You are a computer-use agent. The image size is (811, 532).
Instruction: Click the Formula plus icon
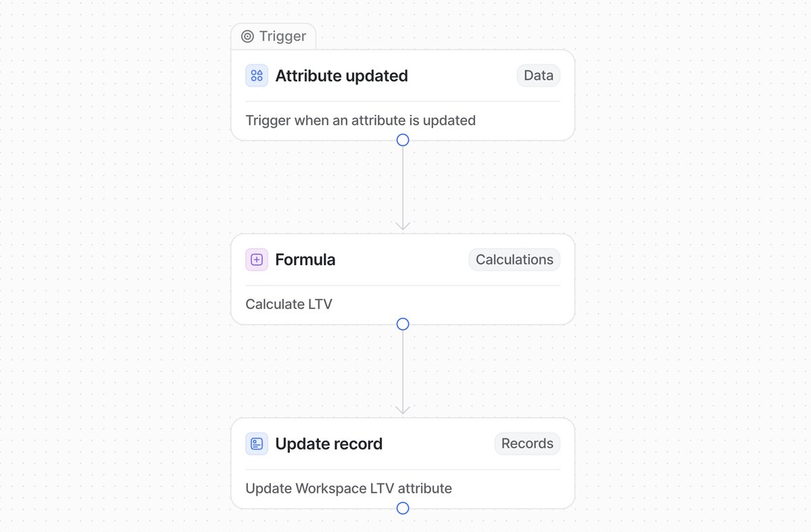(257, 260)
